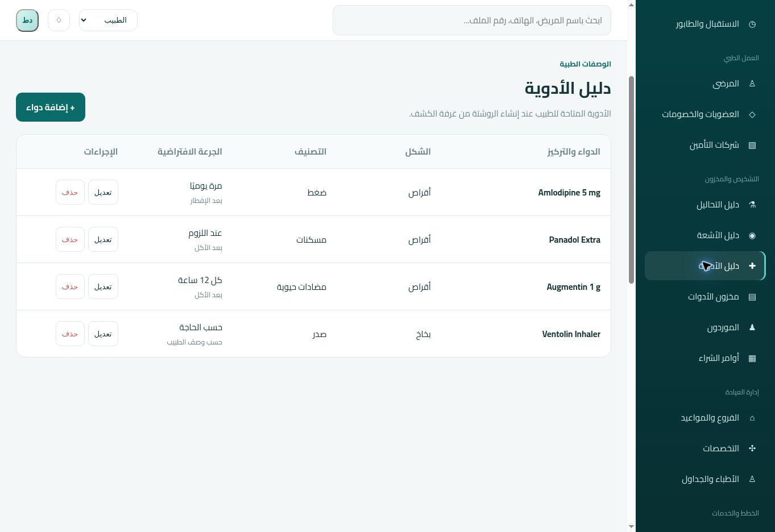
Task: Open العضويات والخصومات section
Action: pos(705,114)
